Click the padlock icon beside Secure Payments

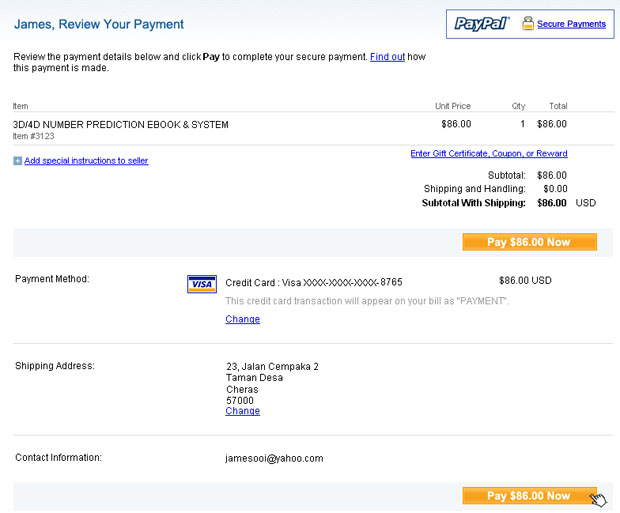pos(526,24)
